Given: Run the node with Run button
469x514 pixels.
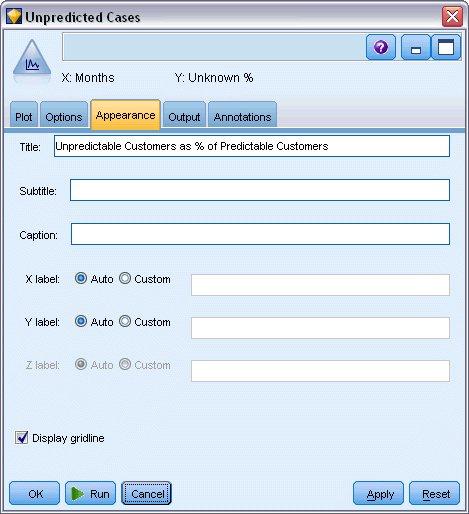Looking at the screenshot, I should point(90,493).
